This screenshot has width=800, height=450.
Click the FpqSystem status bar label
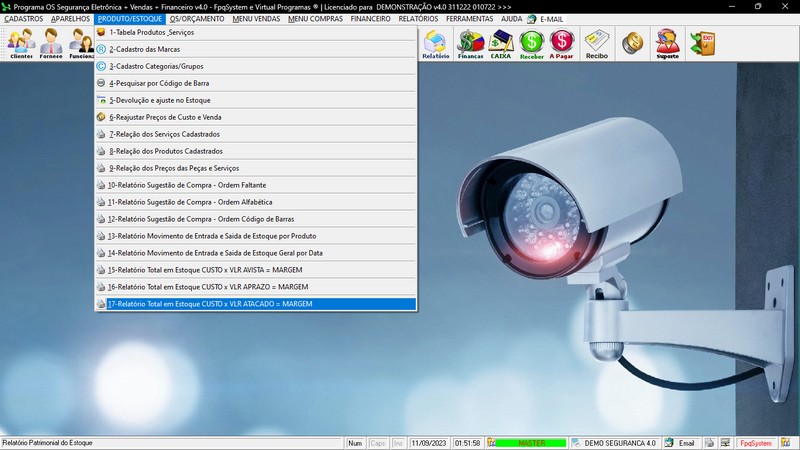(x=756, y=443)
